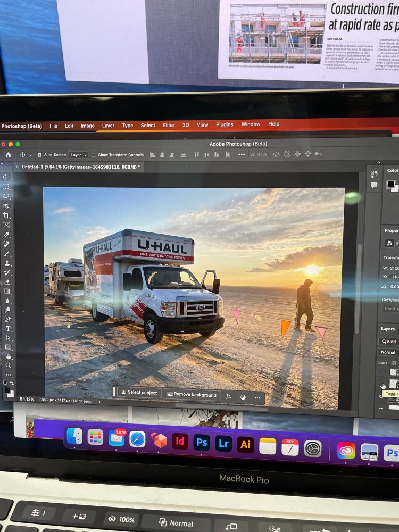Select the Brush tool

tap(6, 253)
